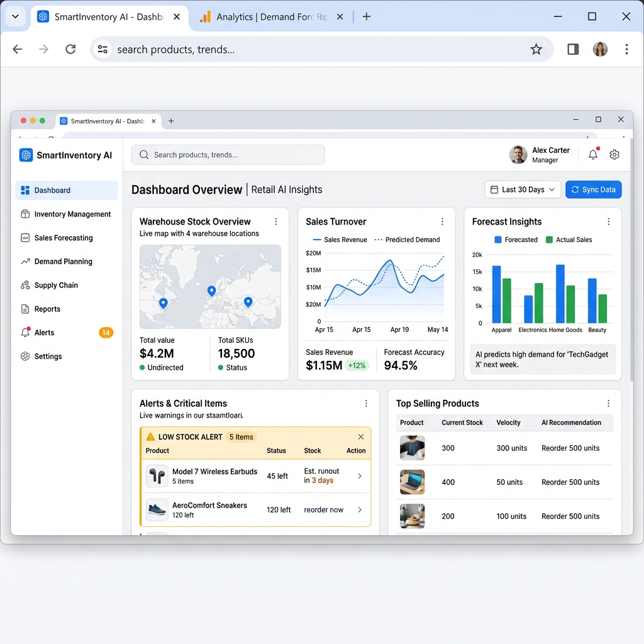The height and width of the screenshot is (644, 644).
Task: Reload the page in browser toolbar
Action: tap(70, 49)
